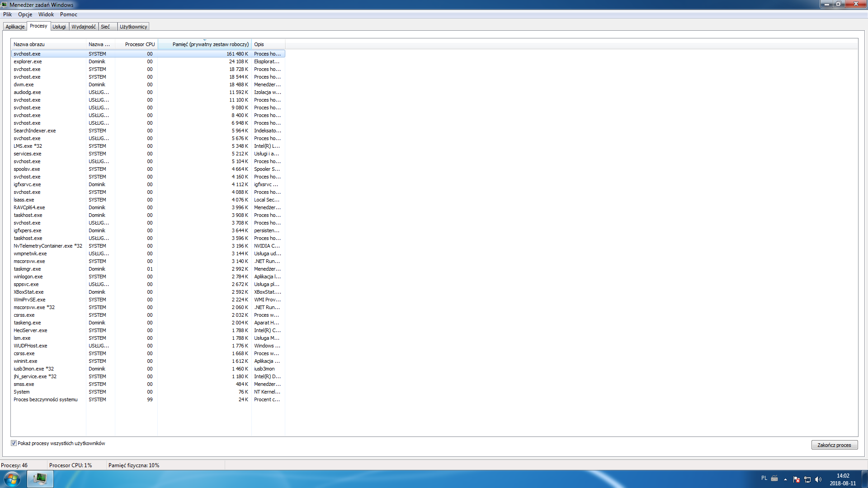Click the Zakończ proces button
868x488 pixels.
pos(835,445)
